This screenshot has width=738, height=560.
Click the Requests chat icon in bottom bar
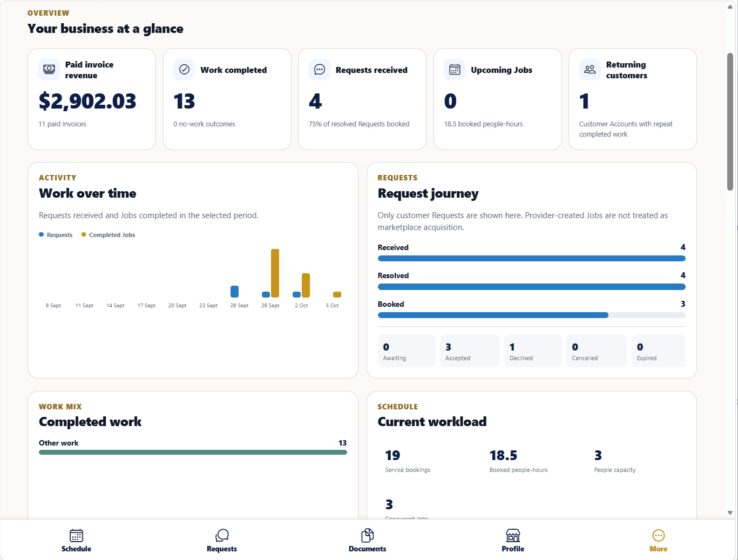tap(222, 535)
